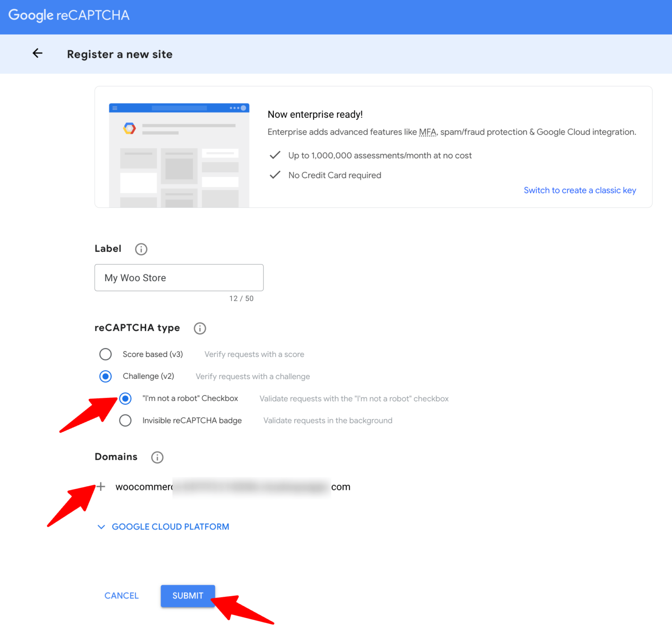This screenshot has height=632, width=672.
Task: Expand the GOOGLE CLOUD PLATFORM section
Action: tap(170, 527)
